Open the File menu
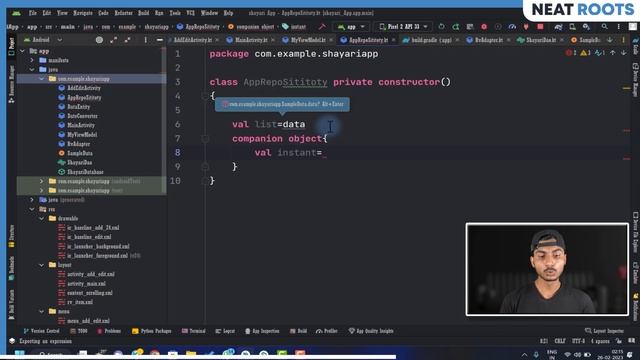 (x=33, y=13)
